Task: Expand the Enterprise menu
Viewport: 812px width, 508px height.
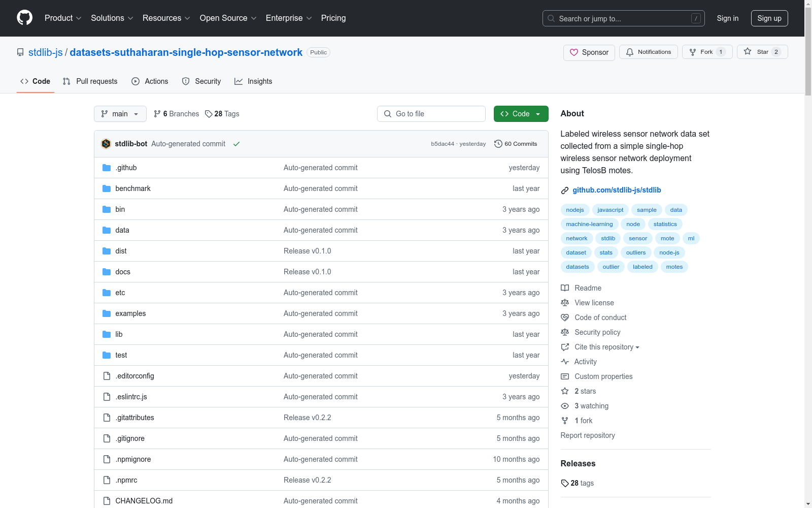Action: [x=289, y=18]
